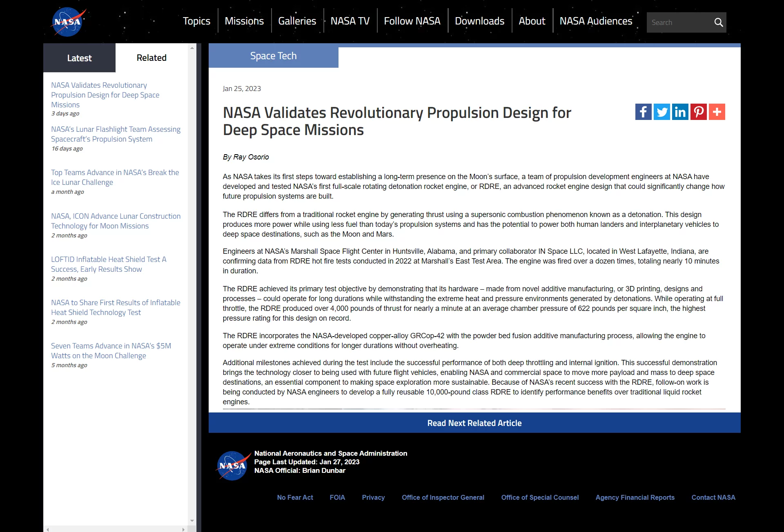Screen dimensions: 784x532
Task: Share article on Facebook
Action: coord(643,112)
